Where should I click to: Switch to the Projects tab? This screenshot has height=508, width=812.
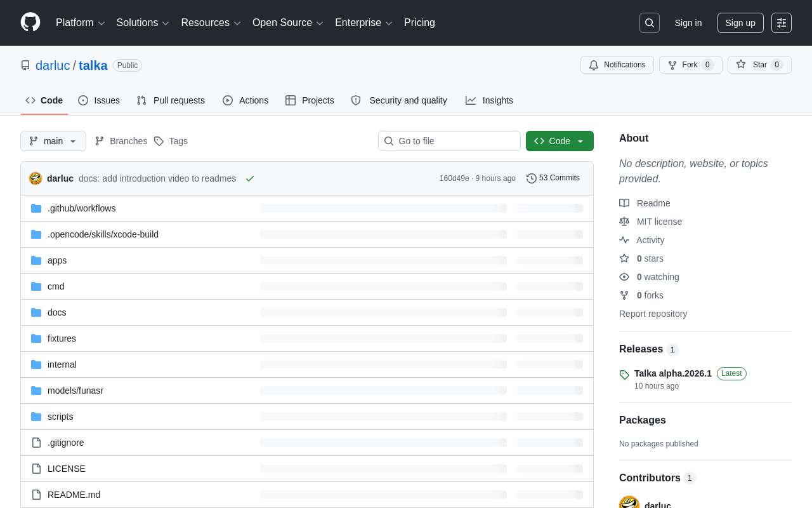coord(310,100)
